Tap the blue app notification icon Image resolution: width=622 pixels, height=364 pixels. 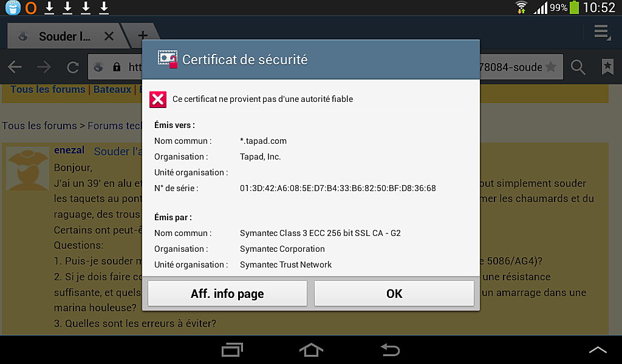point(13,7)
